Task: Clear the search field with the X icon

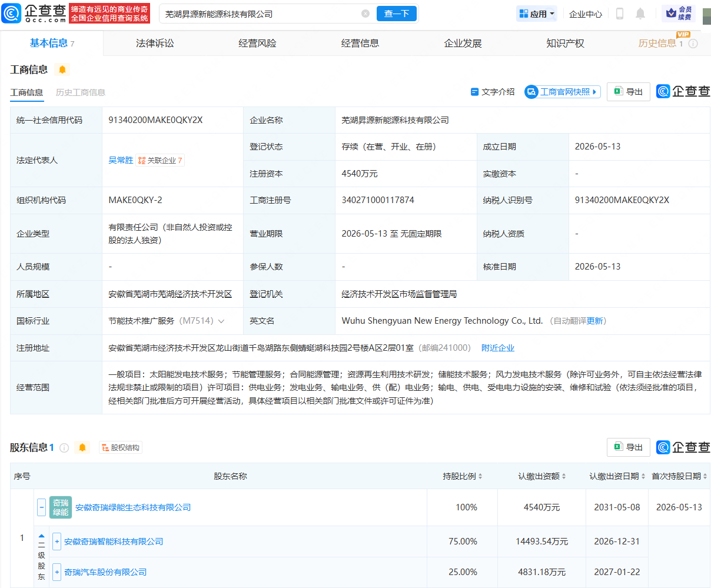Action: pos(366,14)
